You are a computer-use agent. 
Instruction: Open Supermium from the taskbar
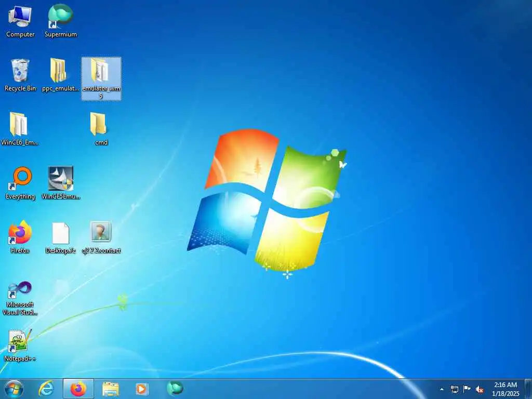pos(175,389)
